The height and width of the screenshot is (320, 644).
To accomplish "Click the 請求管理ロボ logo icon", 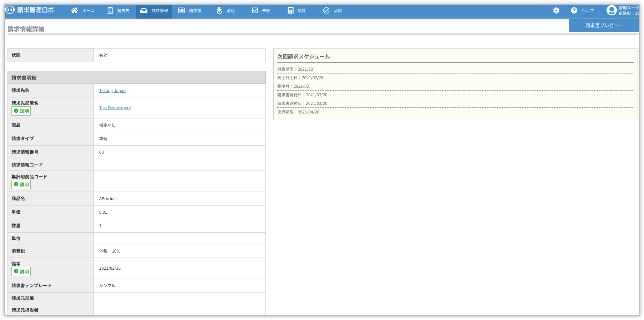I will pos(10,10).
